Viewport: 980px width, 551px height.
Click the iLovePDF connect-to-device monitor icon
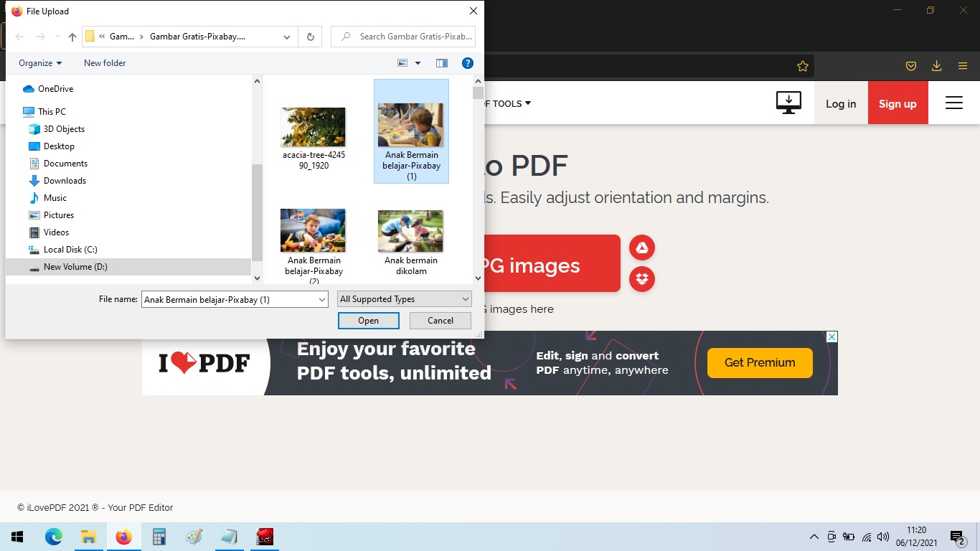788,103
